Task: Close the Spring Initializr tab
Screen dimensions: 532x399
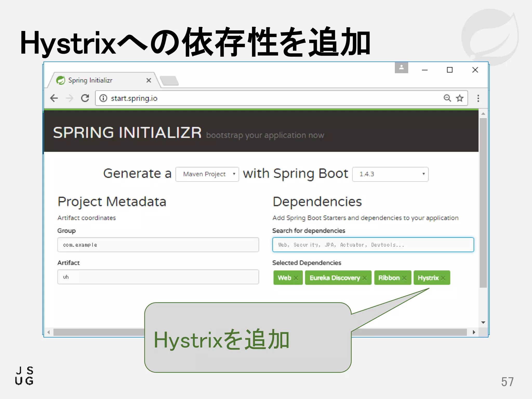Action: point(149,80)
